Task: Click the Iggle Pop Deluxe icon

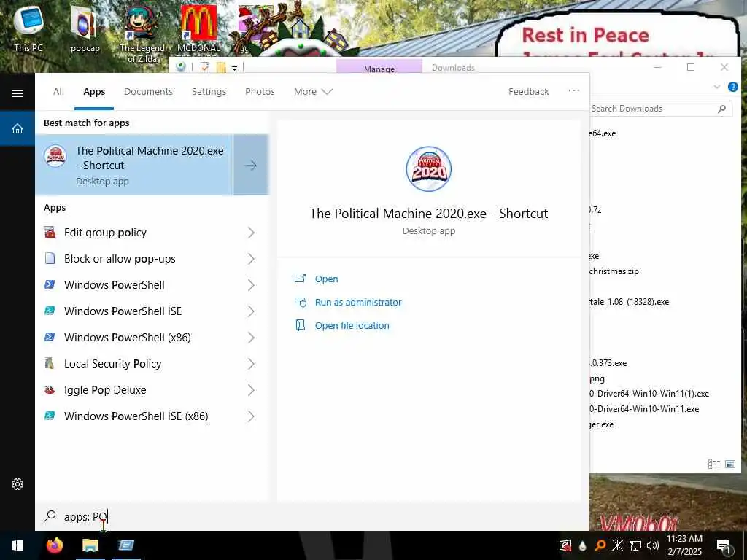Action: pos(50,389)
